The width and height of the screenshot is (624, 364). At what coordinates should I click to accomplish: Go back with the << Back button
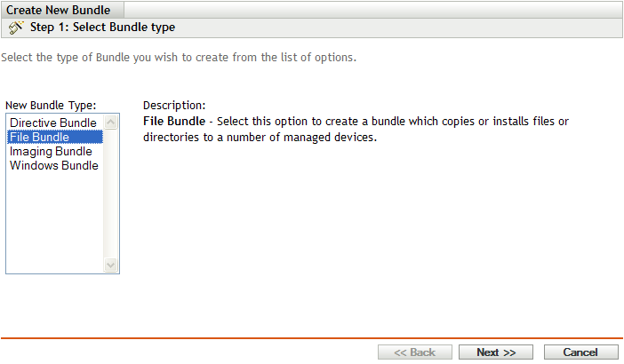(x=415, y=352)
